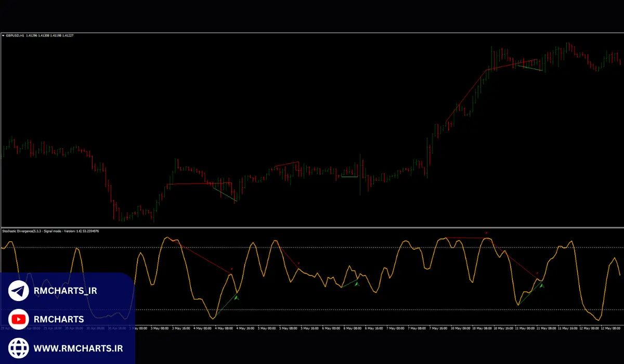This screenshot has width=624, height=364.
Task: Click the green buy arrow near 4 May 08:00
Action: click(237, 297)
